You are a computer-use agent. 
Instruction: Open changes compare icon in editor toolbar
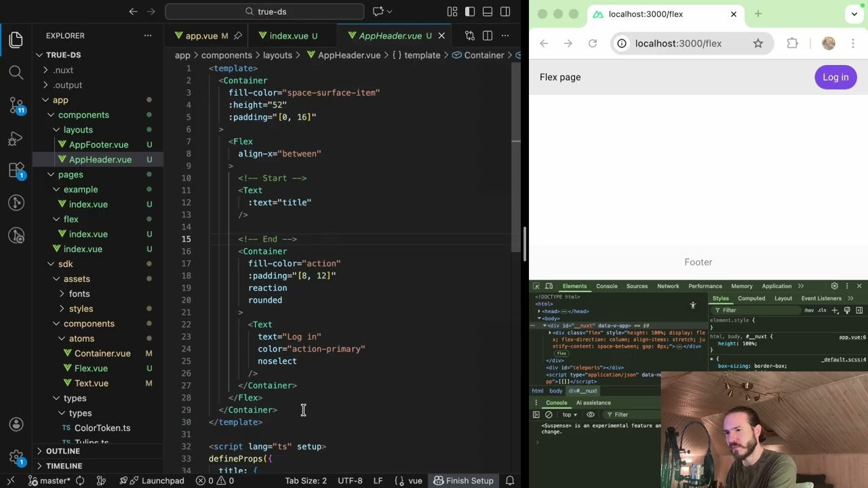tap(469, 36)
